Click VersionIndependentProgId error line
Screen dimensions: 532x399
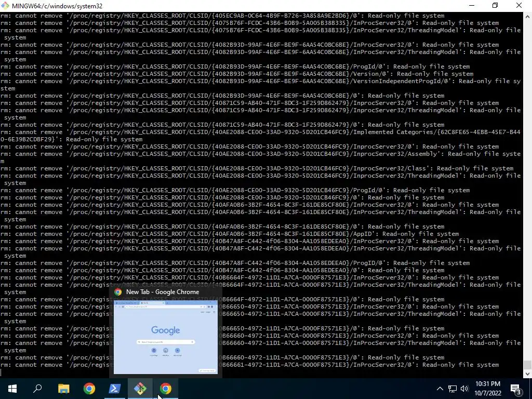coord(260,85)
